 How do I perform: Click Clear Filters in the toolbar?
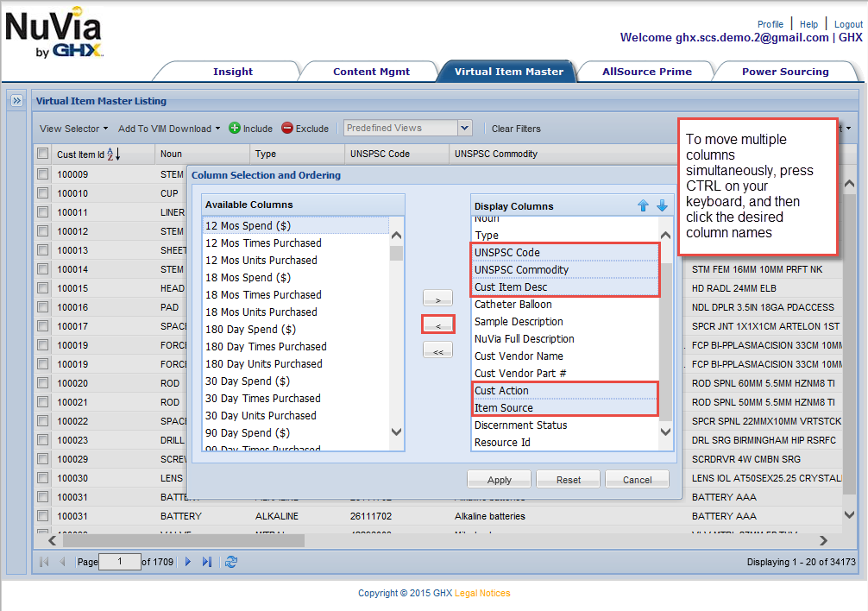[516, 129]
